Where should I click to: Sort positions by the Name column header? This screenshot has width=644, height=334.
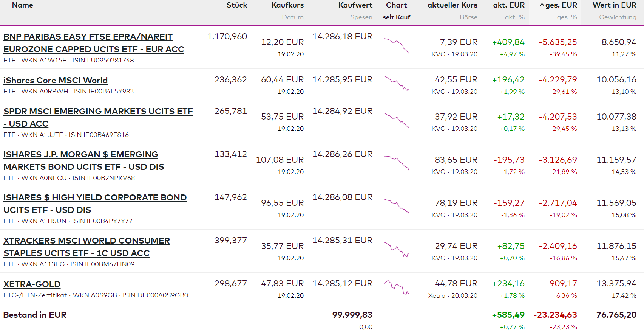[23, 5]
